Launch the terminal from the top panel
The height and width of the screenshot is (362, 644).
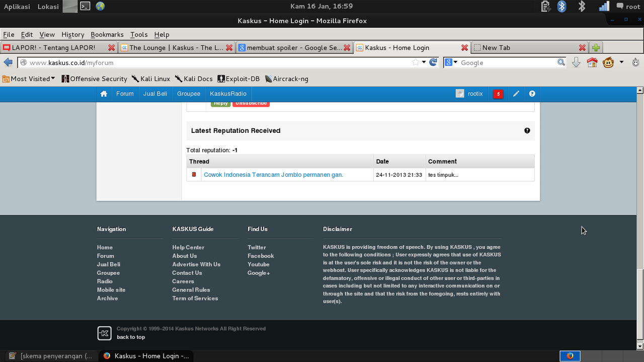tap(86, 6)
